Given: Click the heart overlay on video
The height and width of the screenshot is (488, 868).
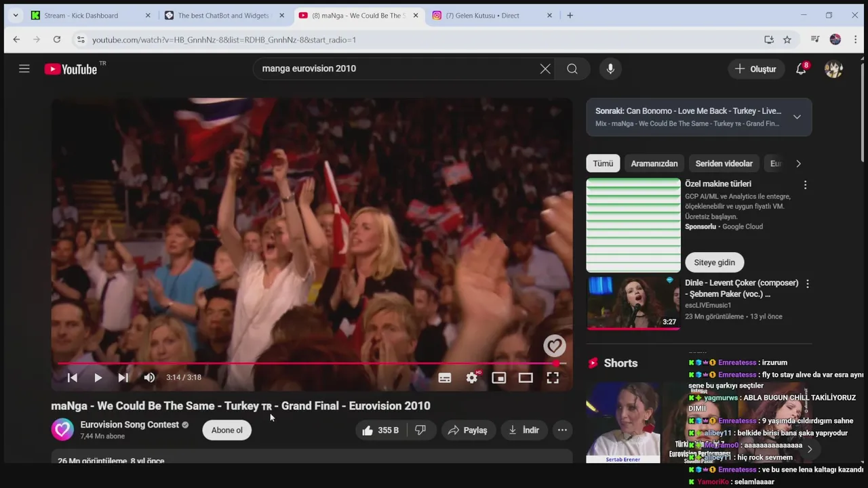Looking at the screenshot, I should pyautogui.click(x=555, y=346).
